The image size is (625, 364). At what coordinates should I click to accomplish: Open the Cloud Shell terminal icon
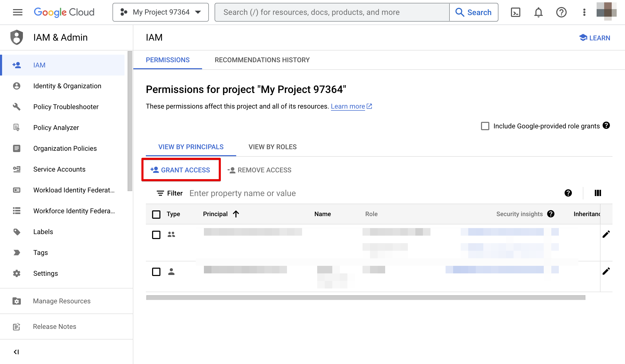515,12
